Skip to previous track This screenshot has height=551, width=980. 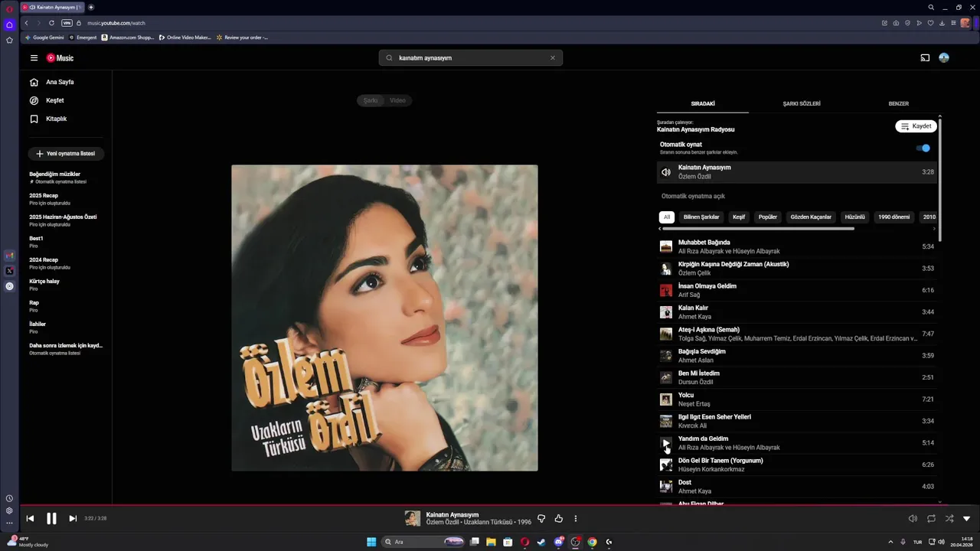pyautogui.click(x=30, y=518)
